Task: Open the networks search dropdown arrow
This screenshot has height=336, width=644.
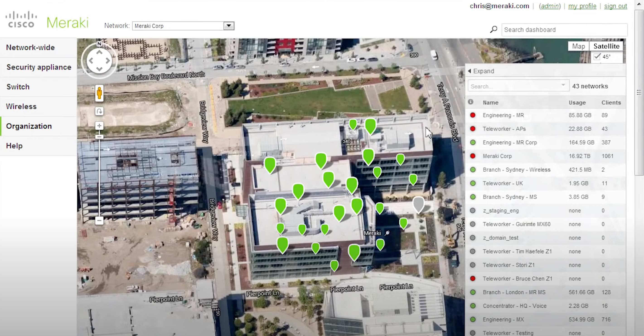Action: pyautogui.click(x=563, y=85)
